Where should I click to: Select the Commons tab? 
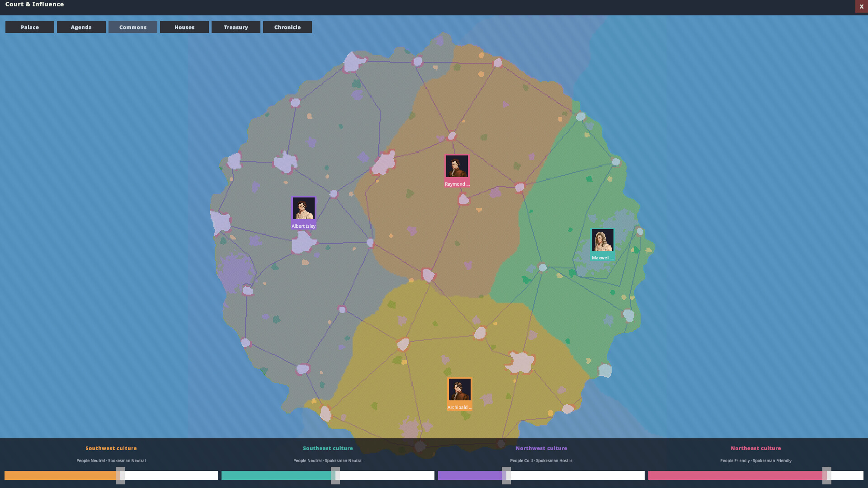click(133, 27)
